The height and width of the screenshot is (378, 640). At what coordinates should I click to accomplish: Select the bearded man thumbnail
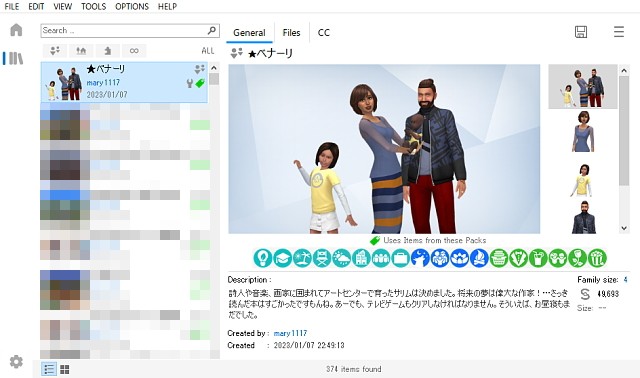click(x=584, y=217)
